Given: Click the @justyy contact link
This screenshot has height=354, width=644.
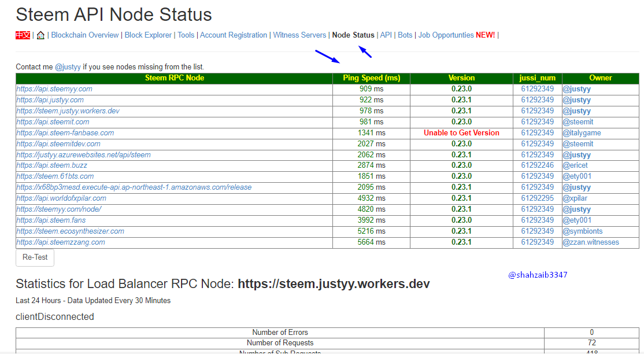Looking at the screenshot, I should (x=68, y=67).
